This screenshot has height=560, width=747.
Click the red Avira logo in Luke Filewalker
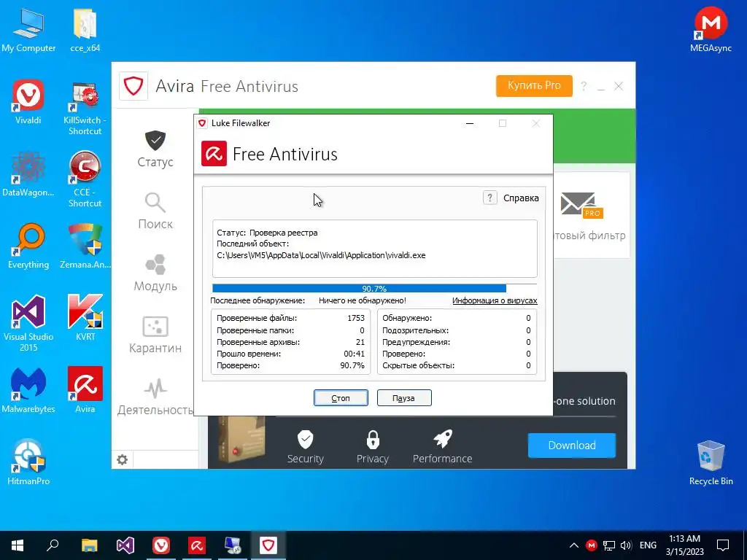click(x=214, y=154)
